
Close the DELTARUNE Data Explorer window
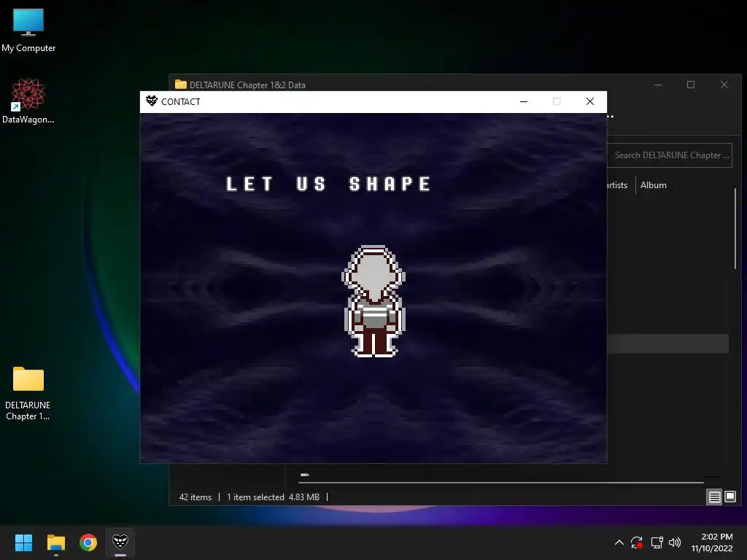coord(724,85)
